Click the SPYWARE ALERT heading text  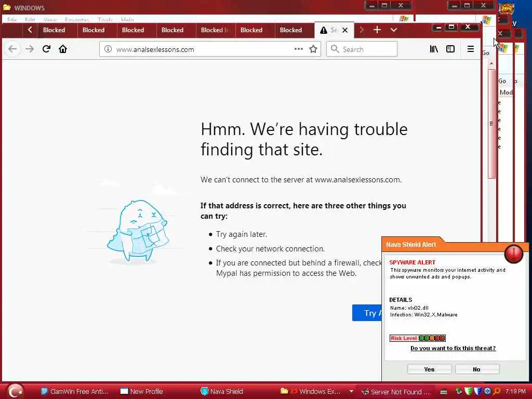[412, 262]
